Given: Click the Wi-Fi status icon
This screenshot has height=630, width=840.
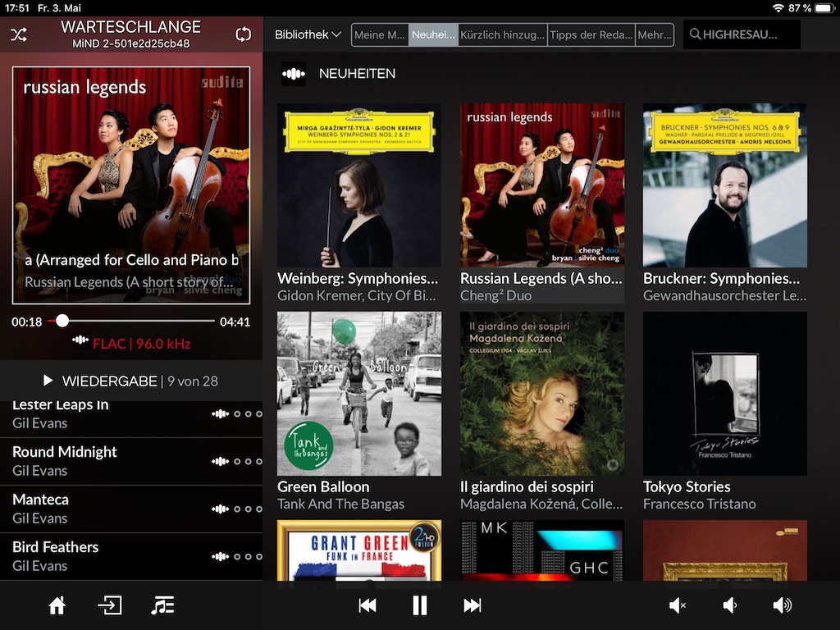Looking at the screenshot, I should click(x=778, y=8).
